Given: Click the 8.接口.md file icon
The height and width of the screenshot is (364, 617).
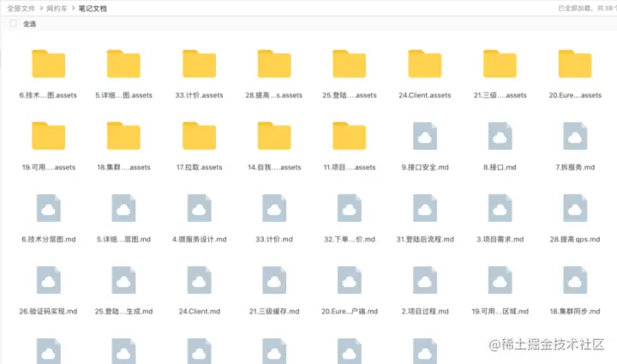Looking at the screenshot, I should tap(500, 136).
